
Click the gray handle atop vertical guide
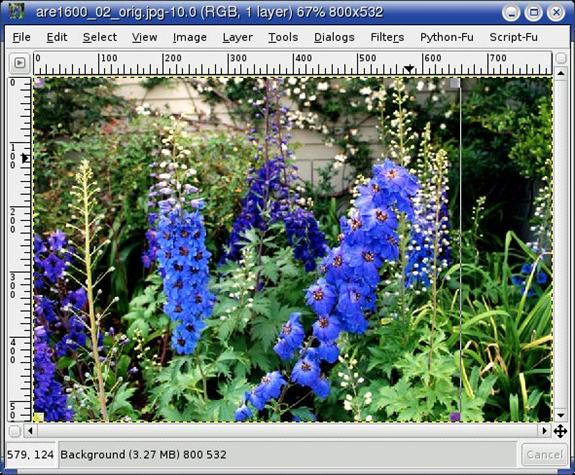pos(455,83)
